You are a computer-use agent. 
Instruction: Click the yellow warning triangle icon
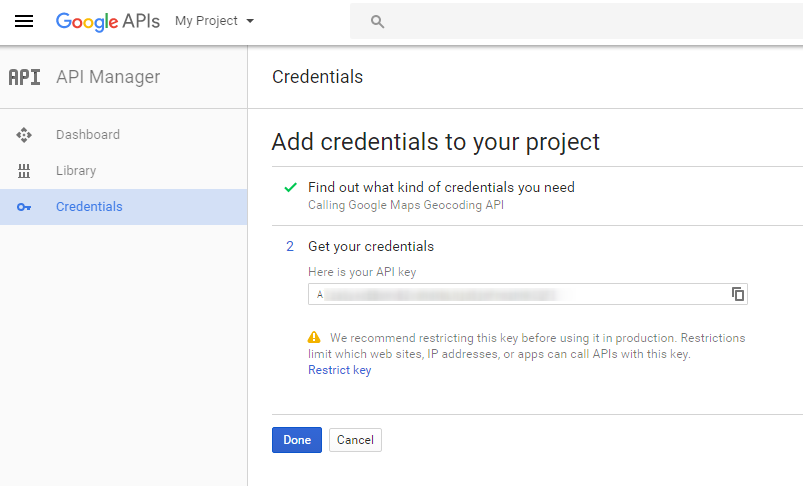tap(314, 337)
